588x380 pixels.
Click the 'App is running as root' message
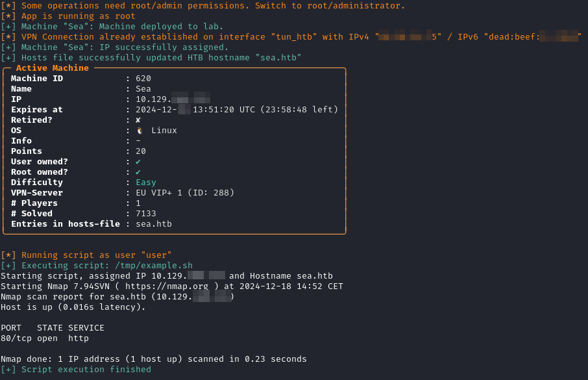point(79,16)
